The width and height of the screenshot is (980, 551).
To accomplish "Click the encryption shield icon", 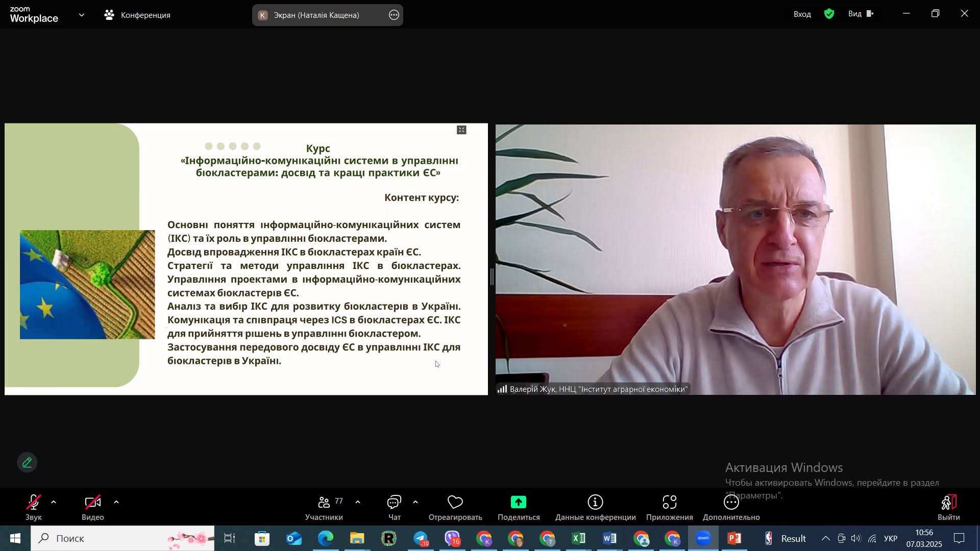I will (x=829, y=14).
